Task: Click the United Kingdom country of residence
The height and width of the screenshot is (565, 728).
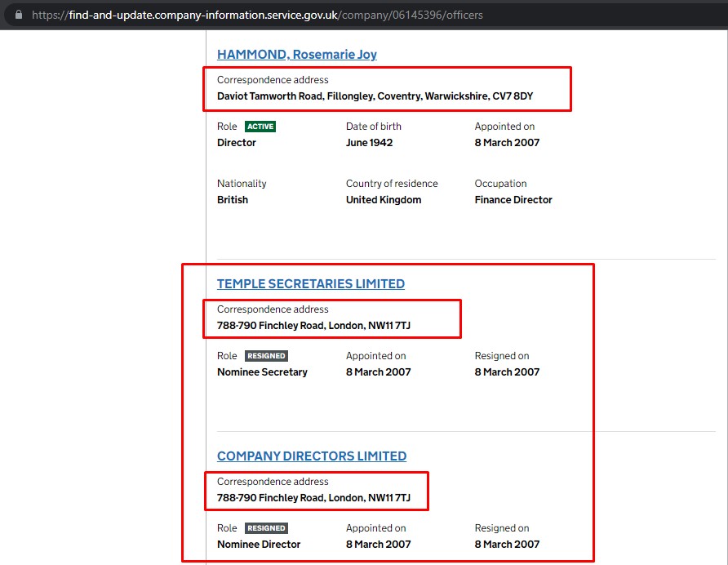Action: tap(384, 200)
